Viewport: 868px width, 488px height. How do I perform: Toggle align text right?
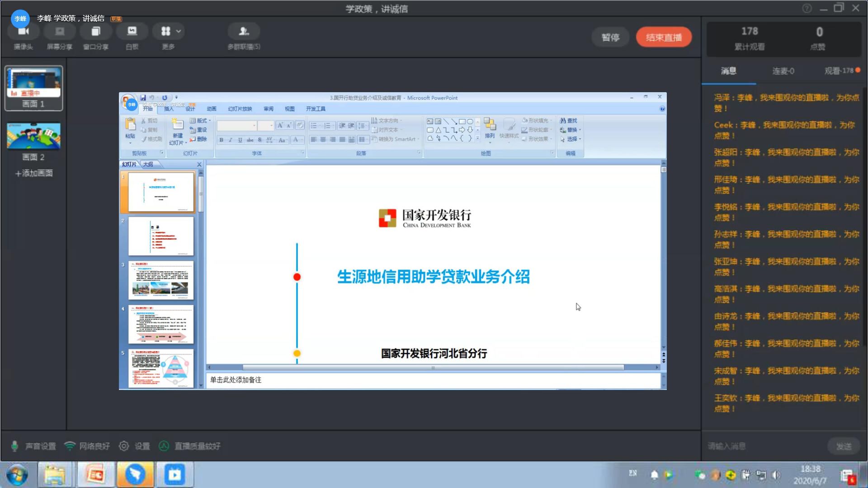(332, 140)
